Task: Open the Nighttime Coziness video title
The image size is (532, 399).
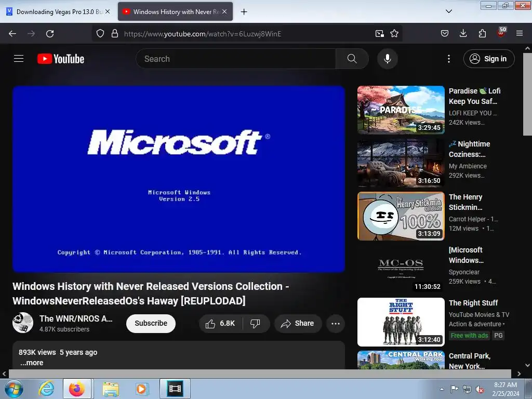Action: pyautogui.click(x=470, y=149)
